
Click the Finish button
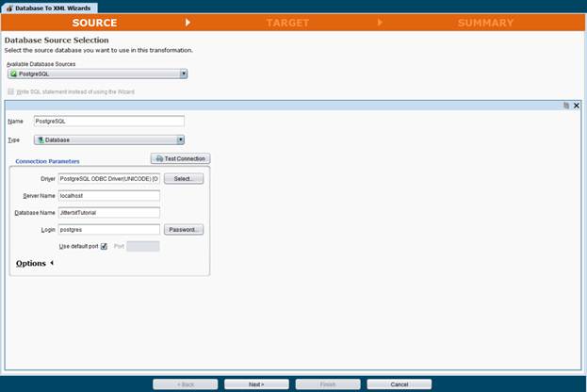pos(328,384)
